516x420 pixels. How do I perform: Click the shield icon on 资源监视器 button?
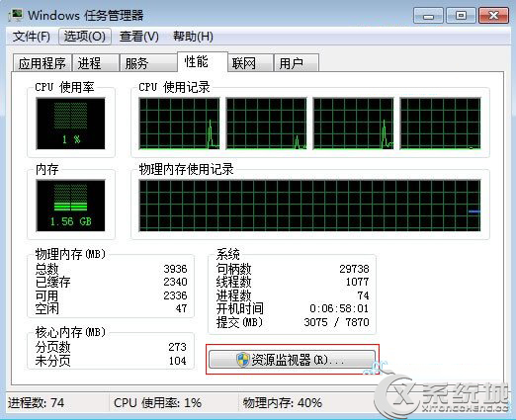click(x=243, y=360)
